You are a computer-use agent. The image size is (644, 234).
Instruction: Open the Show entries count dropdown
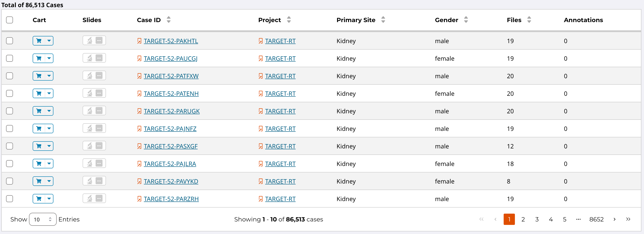[43, 219]
